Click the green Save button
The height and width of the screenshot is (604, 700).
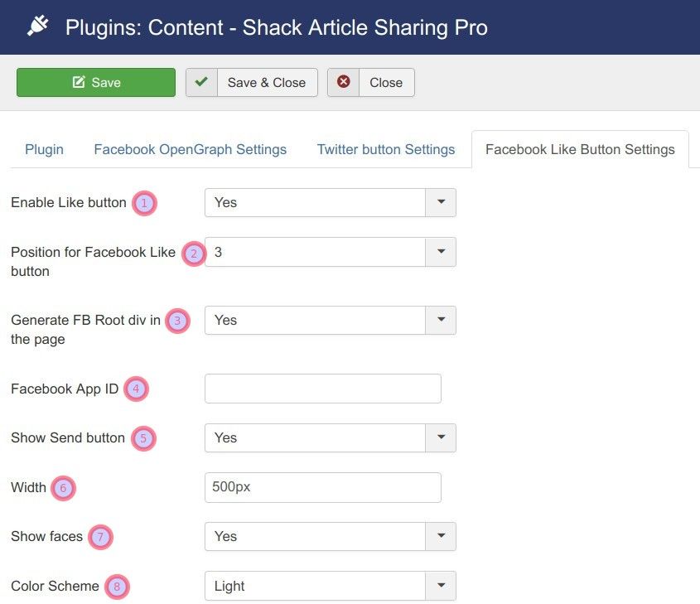[x=96, y=82]
